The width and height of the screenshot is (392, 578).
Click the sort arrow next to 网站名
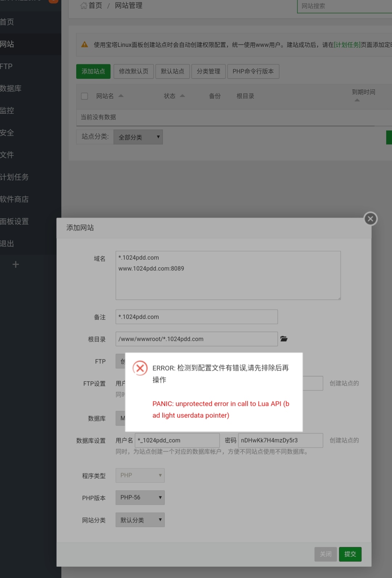pos(121,96)
